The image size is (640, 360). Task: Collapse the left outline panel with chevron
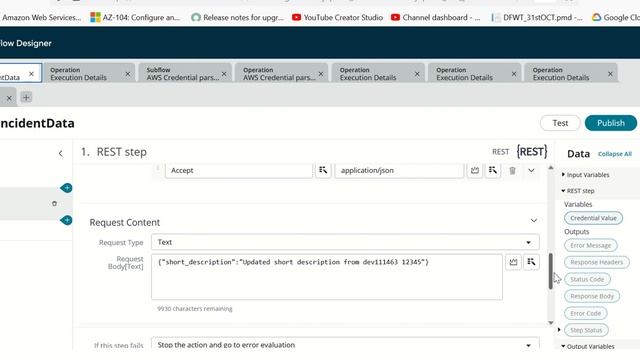(60, 153)
